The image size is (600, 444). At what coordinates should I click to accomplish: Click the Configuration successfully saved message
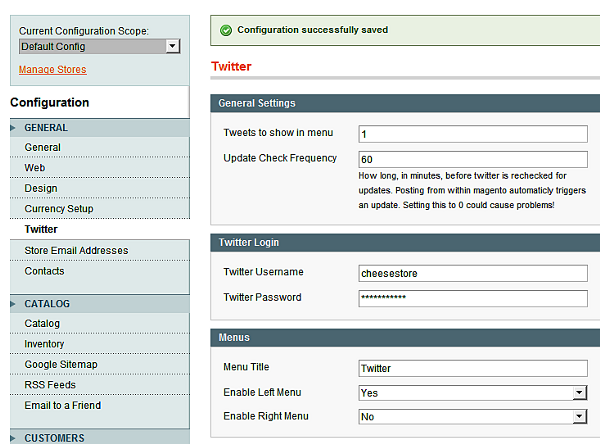(313, 30)
